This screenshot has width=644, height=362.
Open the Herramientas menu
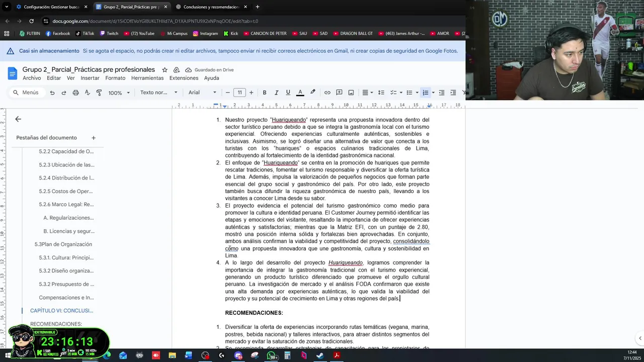pyautogui.click(x=147, y=78)
